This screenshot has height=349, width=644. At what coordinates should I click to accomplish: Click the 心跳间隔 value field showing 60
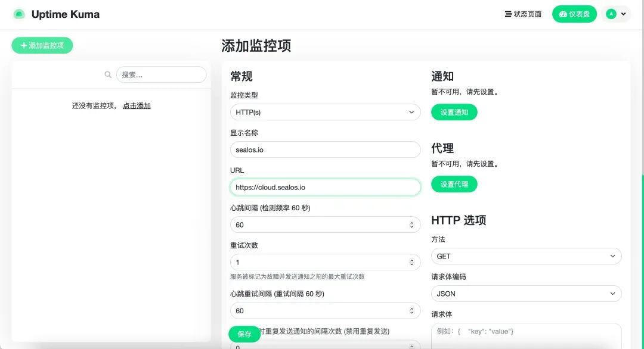coord(326,225)
